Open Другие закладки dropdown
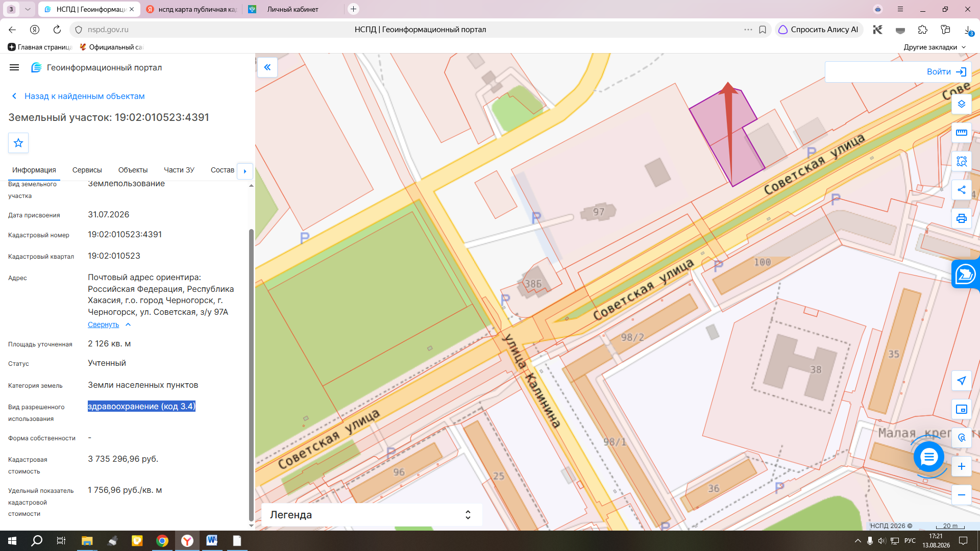Screen dimensions: 980x551 [x=935, y=47]
